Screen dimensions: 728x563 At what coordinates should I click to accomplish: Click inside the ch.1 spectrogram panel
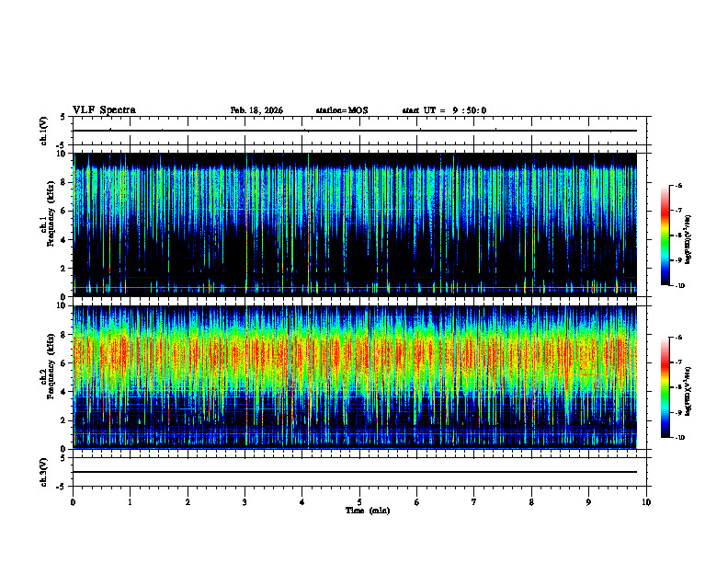[x=355, y=224]
